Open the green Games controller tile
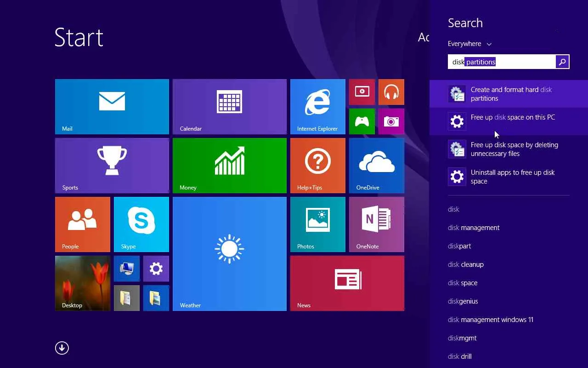The height and width of the screenshot is (368, 588). coord(362,121)
